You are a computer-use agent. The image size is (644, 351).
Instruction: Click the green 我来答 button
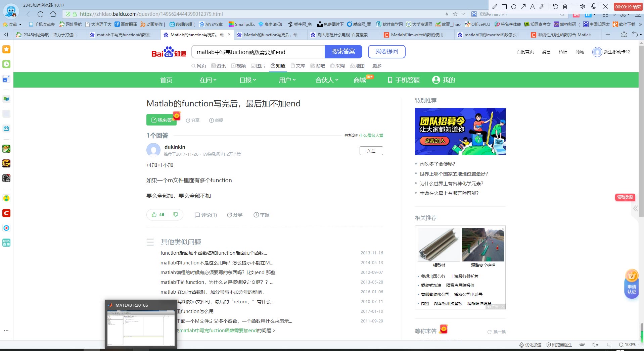pyautogui.click(x=162, y=120)
